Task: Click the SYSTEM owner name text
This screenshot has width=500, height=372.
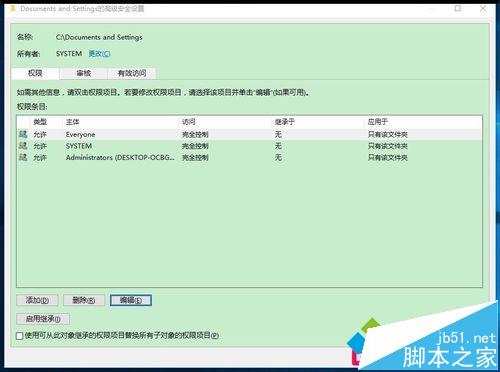Action: (69, 53)
